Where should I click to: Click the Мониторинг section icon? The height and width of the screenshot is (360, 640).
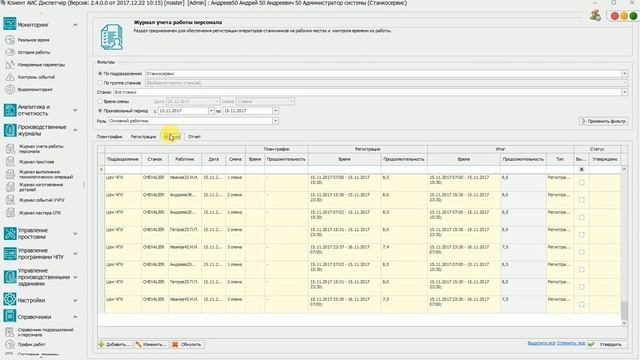[x=10, y=24]
